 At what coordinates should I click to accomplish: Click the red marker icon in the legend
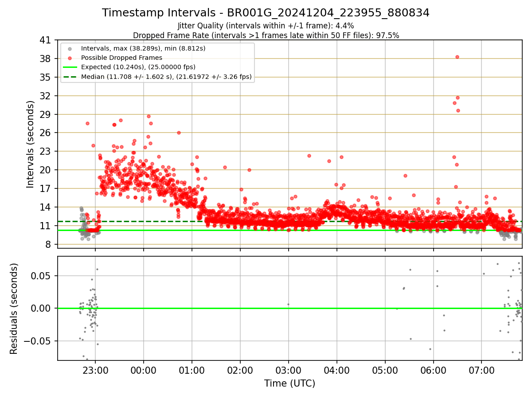[70, 58]
